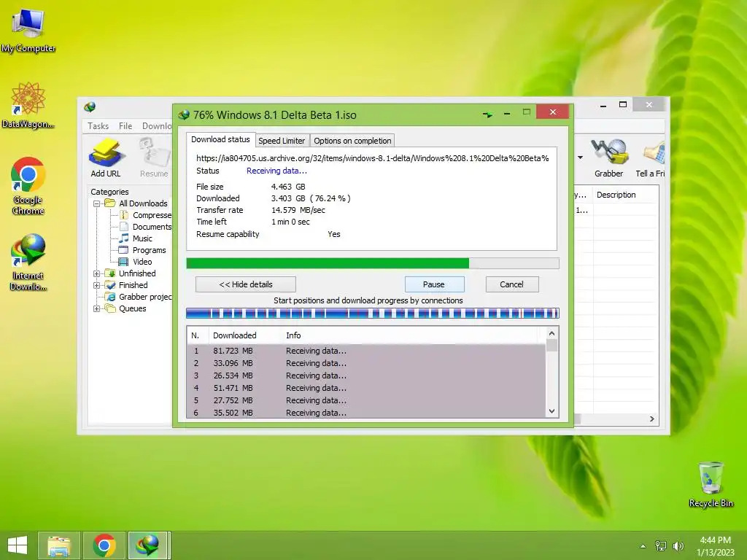Expand the Queues tree node
Viewport: 747px width, 560px height.
96,308
